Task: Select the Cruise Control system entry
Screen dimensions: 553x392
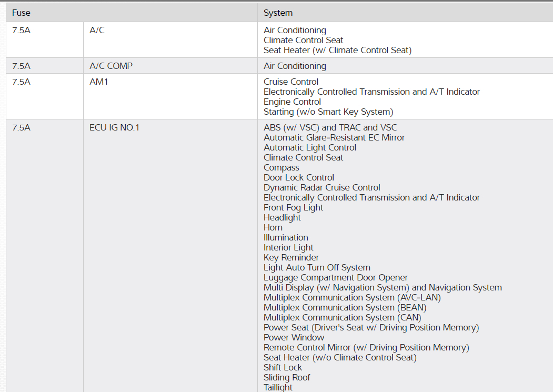Action: 291,82
